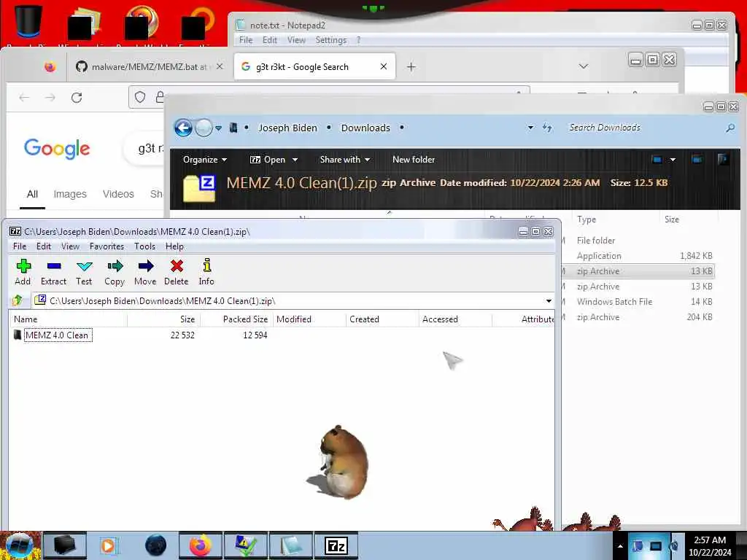Click the Firefox tracking protection shield icon
Viewport: 747px width, 560px height.
pos(139,97)
